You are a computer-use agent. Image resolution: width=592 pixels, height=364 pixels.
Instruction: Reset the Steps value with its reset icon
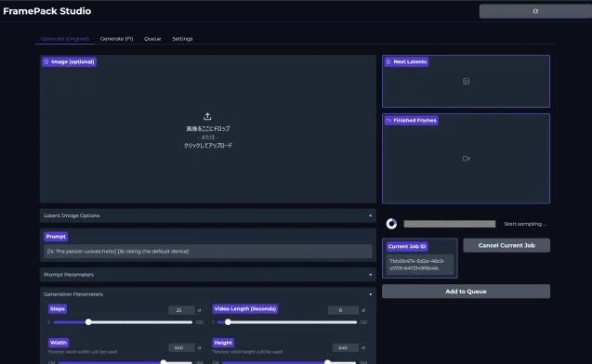(199, 310)
